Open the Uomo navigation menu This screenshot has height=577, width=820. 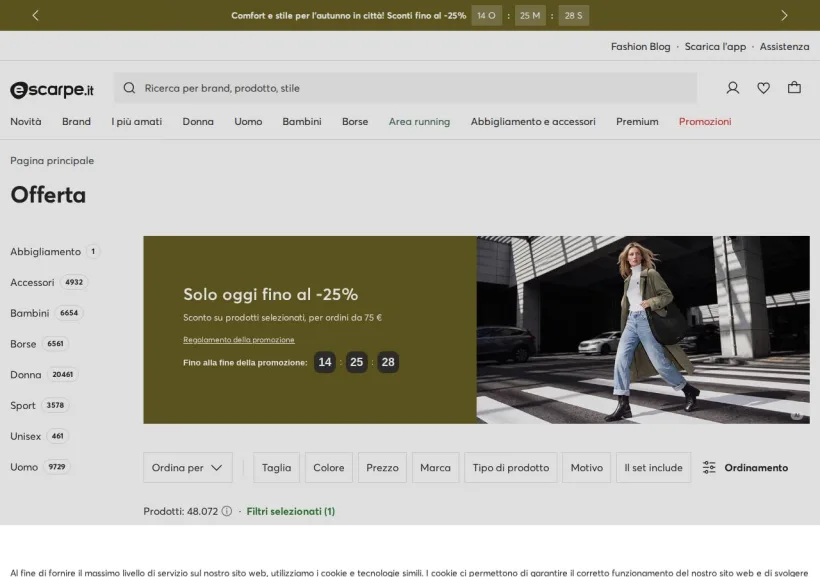[x=248, y=121]
